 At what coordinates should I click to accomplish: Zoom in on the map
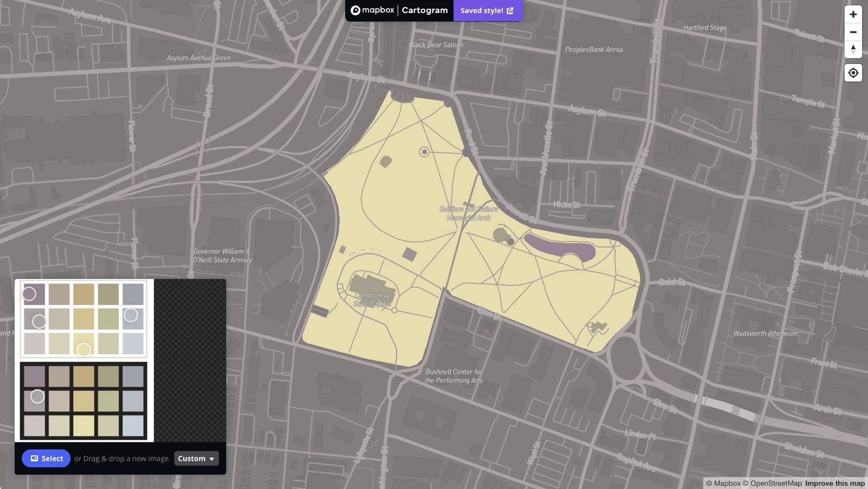[x=853, y=15]
